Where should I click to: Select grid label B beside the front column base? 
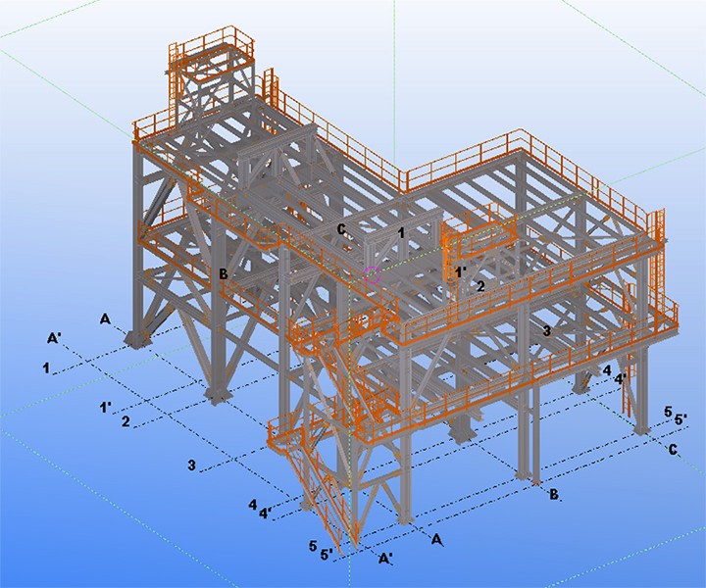pos(554,495)
